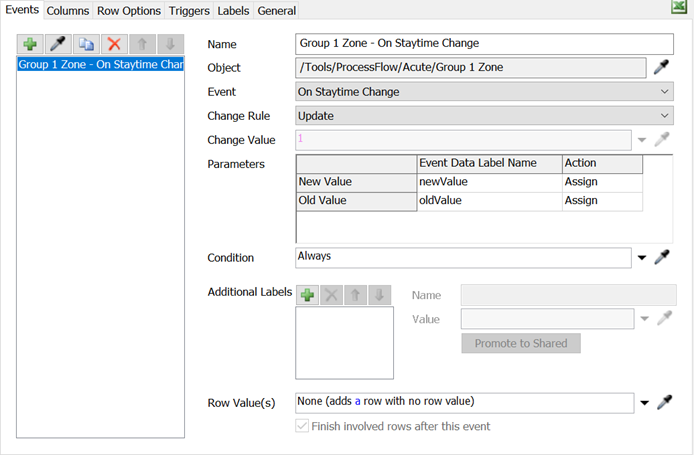Go to the Row Options tab

[128, 10]
